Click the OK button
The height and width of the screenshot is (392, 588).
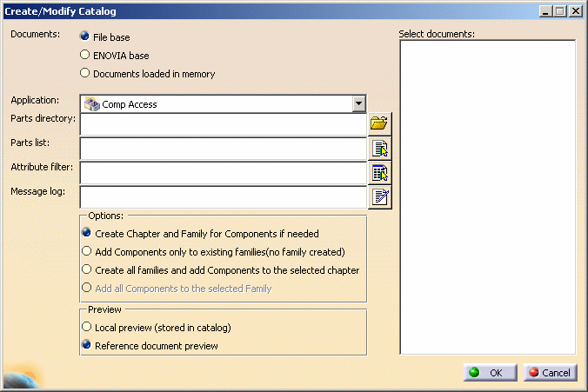point(490,373)
